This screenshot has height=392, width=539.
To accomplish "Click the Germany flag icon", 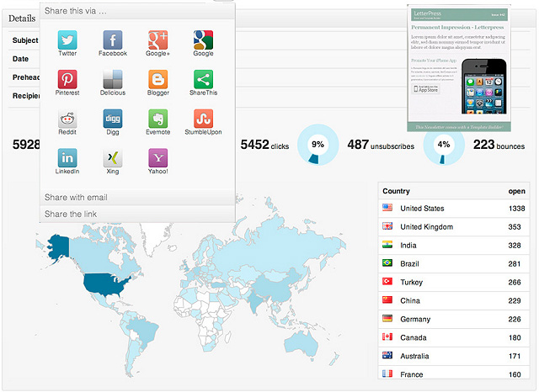I will (x=387, y=319).
